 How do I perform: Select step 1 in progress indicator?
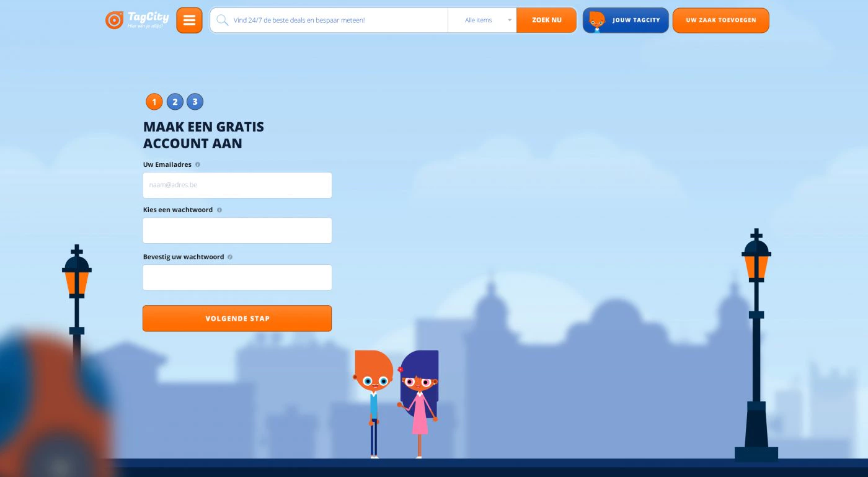(154, 102)
